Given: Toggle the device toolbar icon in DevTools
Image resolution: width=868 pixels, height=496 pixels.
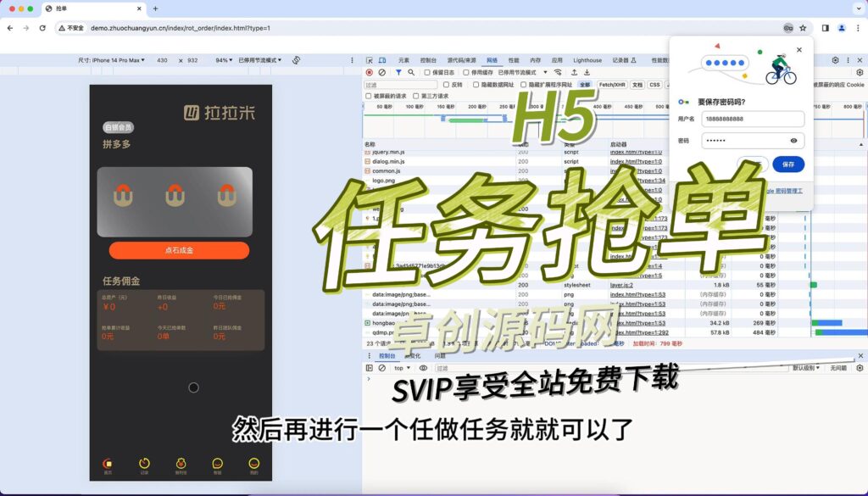Looking at the screenshot, I should 382,60.
